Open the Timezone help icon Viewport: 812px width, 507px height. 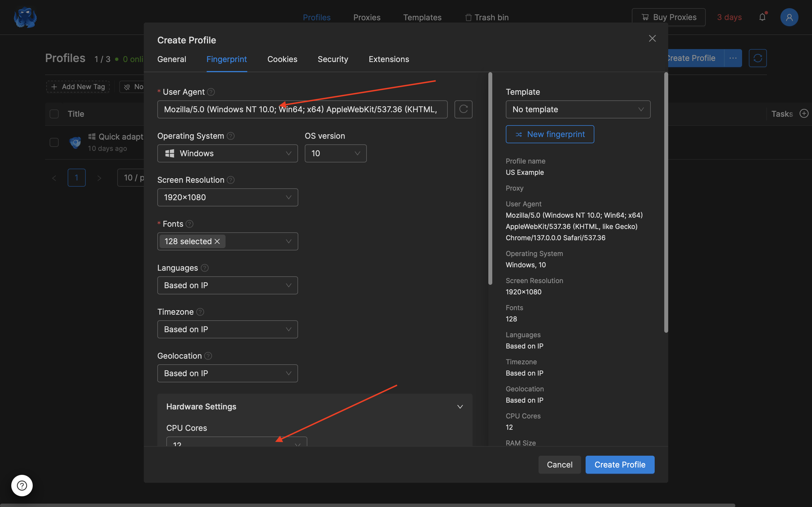(x=200, y=312)
